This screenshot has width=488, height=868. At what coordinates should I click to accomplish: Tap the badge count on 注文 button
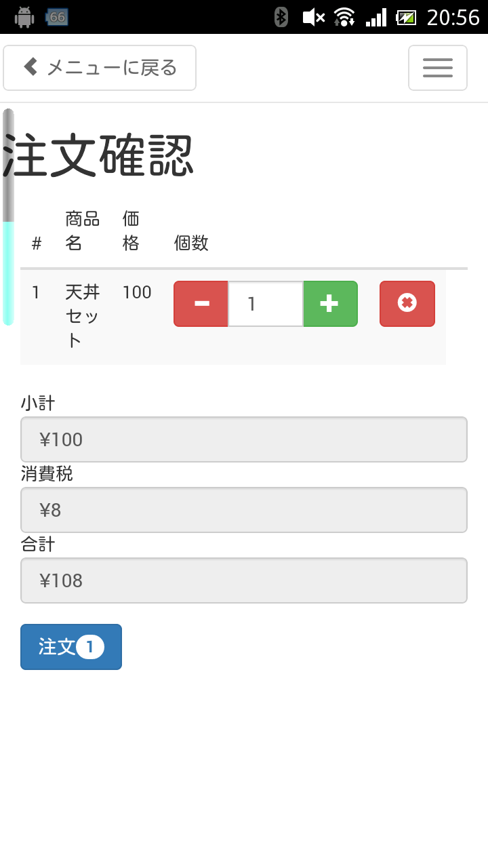pyautogui.click(x=90, y=647)
